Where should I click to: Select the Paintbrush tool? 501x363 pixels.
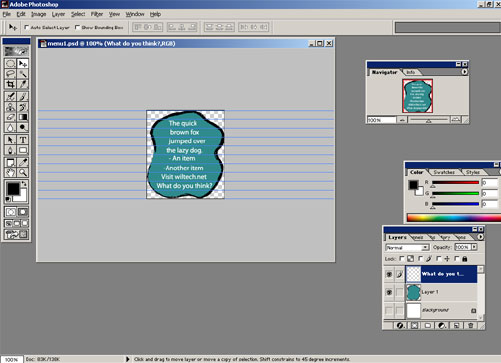click(x=23, y=97)
